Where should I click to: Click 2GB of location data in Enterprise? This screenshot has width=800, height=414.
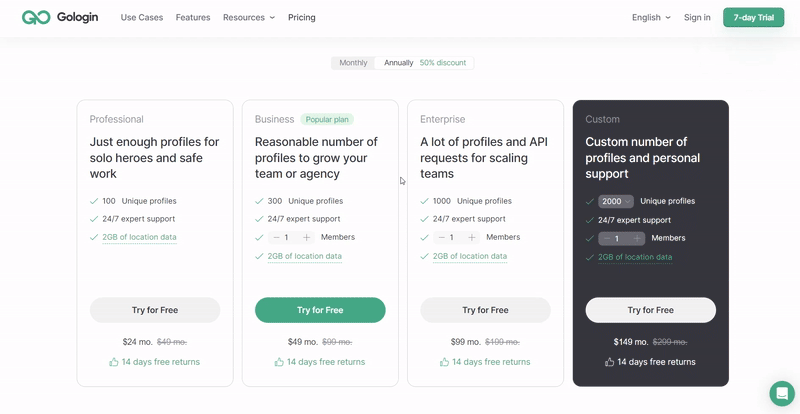(x=470, y=256)
